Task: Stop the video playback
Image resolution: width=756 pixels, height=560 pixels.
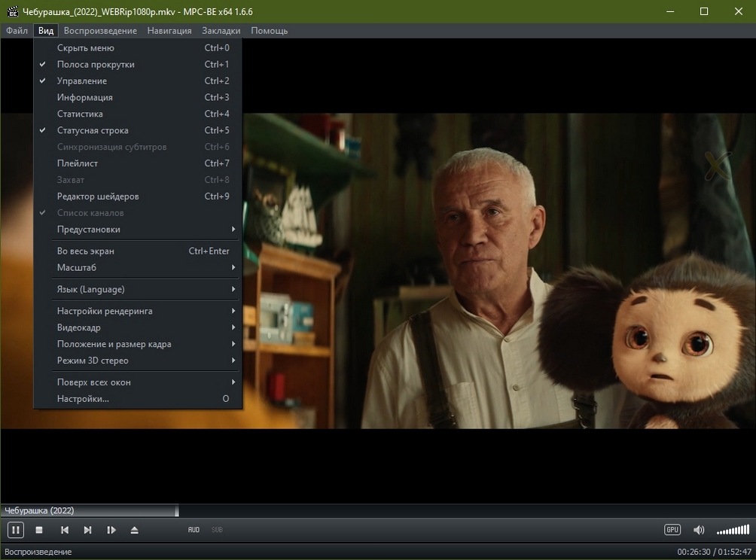Action: click(x=39, y=530)
